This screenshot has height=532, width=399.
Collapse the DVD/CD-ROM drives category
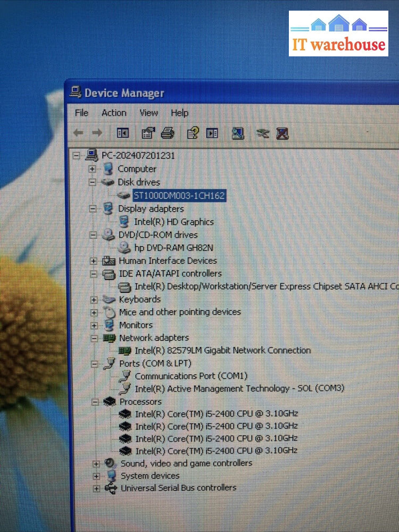pyautogui.click(x=93, y=235)
